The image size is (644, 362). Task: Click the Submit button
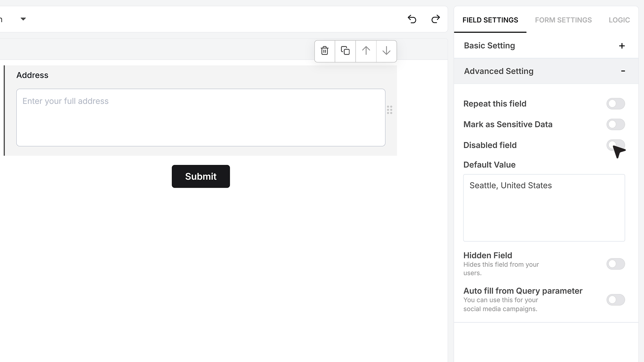[201, 176]
